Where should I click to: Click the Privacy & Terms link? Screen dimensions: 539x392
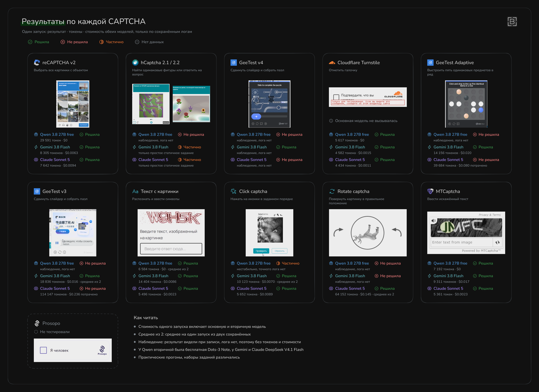[x=489, y=215]
